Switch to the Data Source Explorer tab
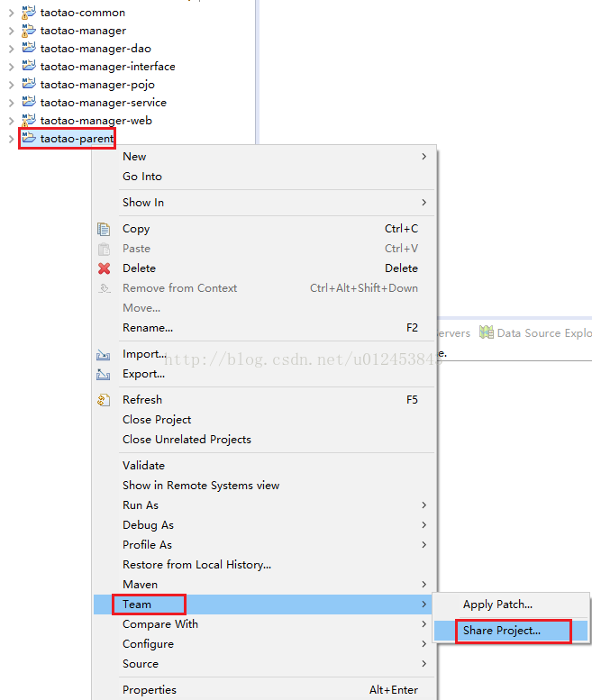Screen dimensions: 592x700 click(x=536, y=333)
